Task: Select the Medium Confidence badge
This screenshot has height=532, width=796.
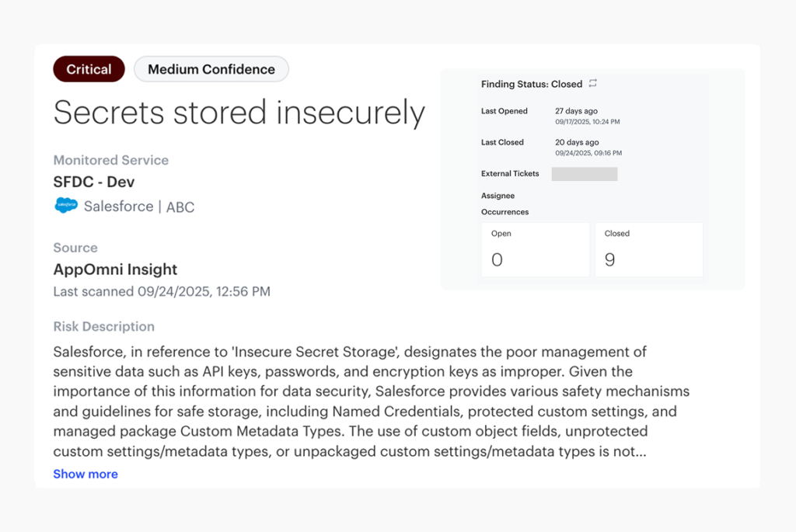Action: click(211, 69)
